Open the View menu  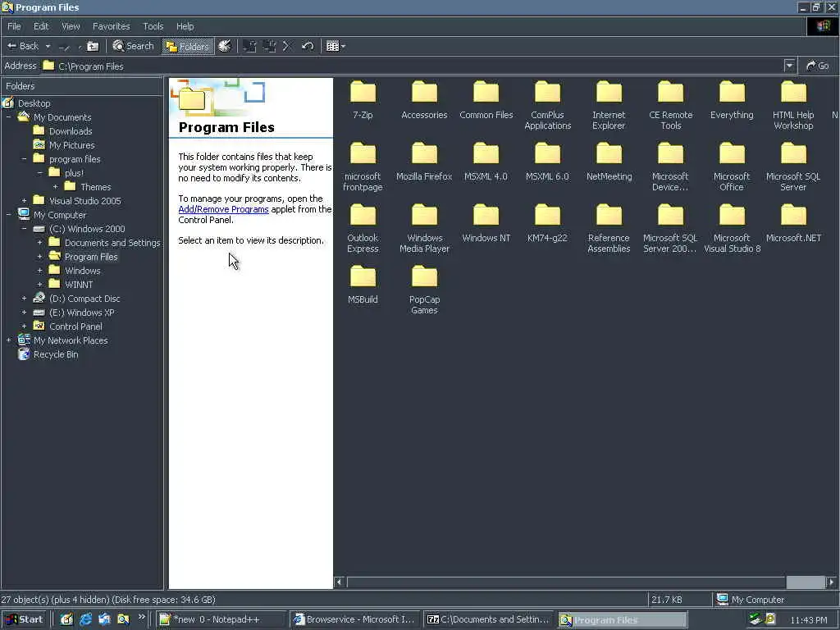pyautogui.click(x=71, y=26)
